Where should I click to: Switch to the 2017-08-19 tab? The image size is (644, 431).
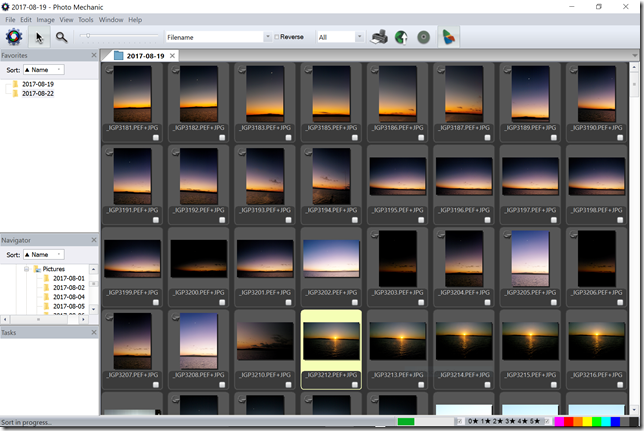[x=145, y=56]
